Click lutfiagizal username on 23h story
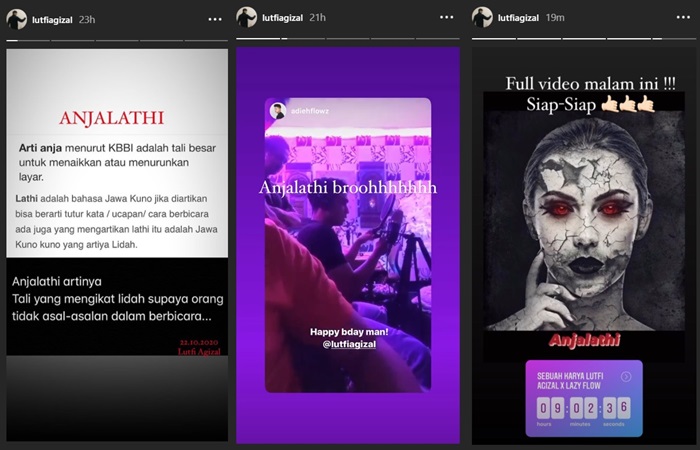The width and height of the screenshot is (700, 450). point(52,20)
